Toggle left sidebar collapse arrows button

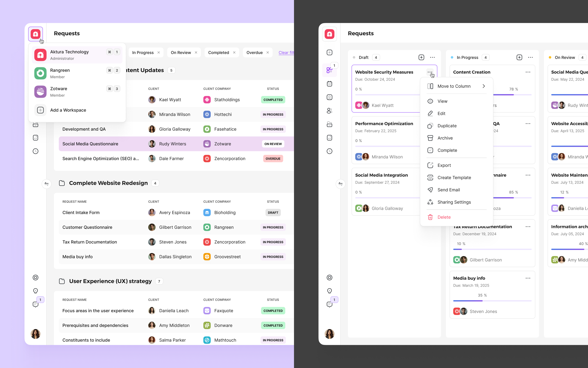tap(46, 184)
